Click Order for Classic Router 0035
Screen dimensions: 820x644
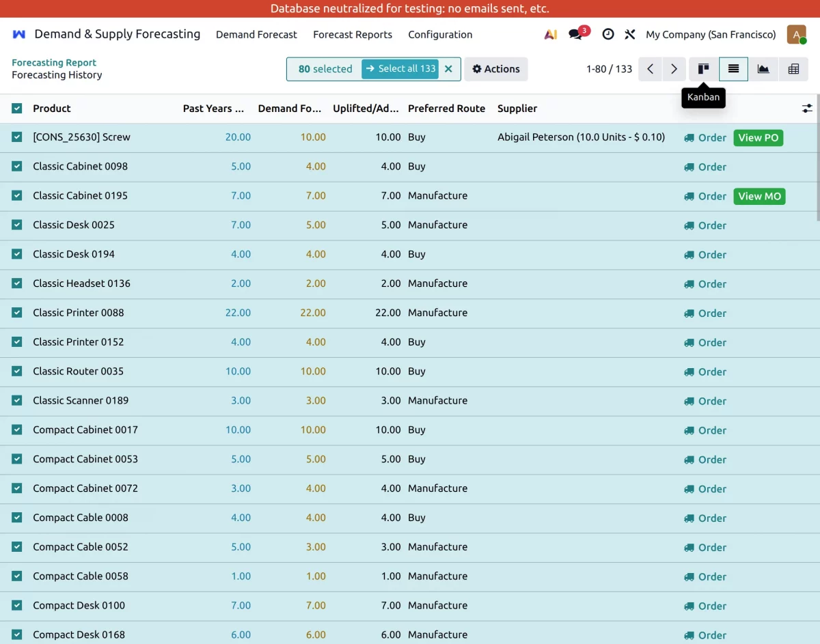click(705, 372)
